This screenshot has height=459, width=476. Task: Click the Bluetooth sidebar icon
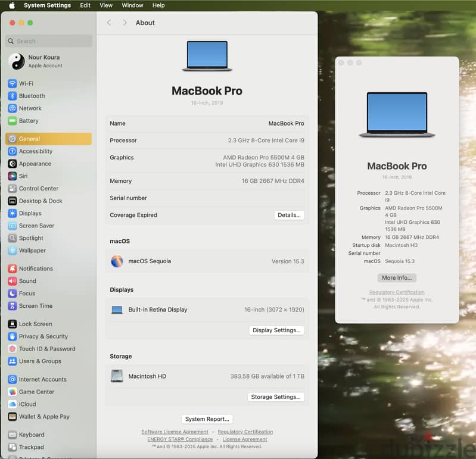click(12, 96)
